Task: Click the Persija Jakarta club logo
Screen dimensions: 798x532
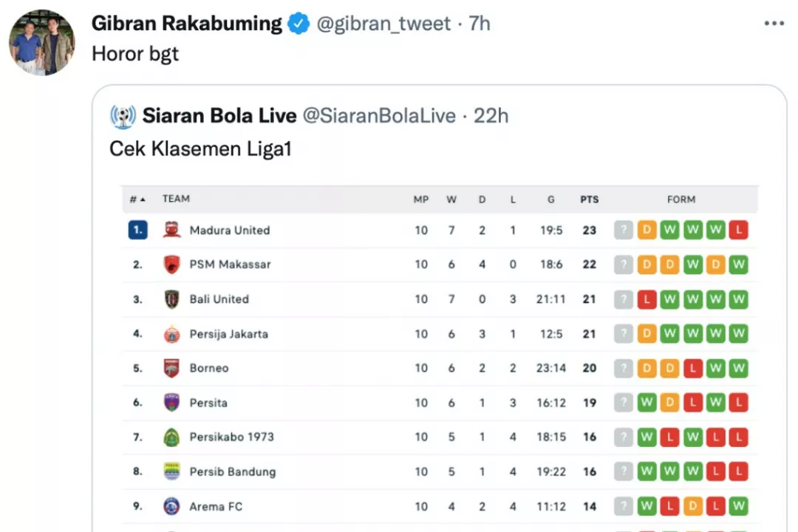Action: 172,334
